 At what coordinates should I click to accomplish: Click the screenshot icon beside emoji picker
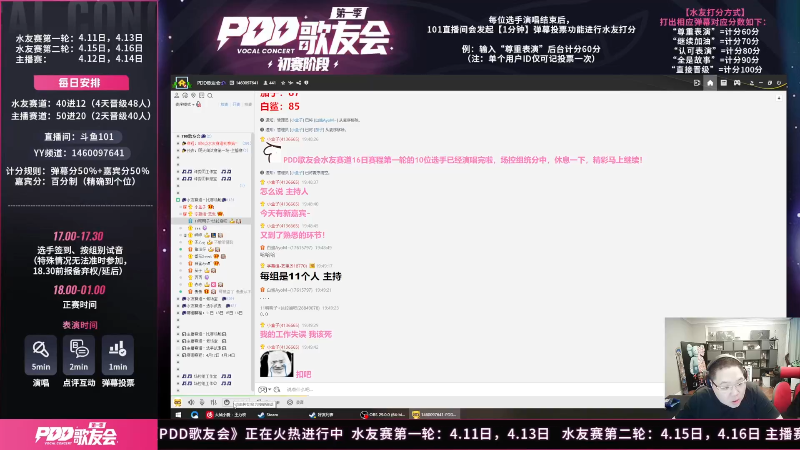[x=277, y=389]
